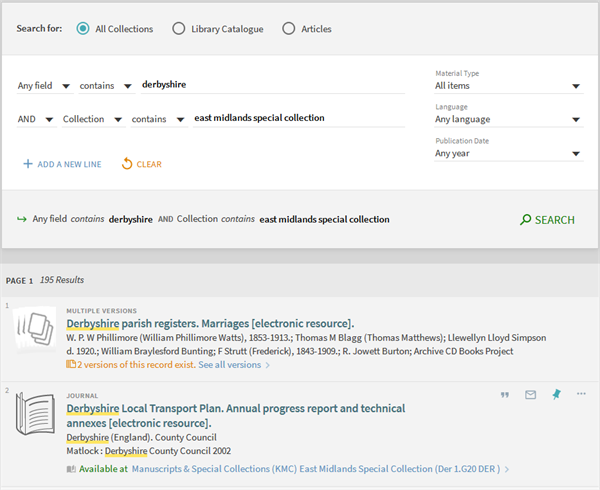Screen dimensions: 600x490
Task: Click the derbyshire search term input field
Action: click(270, 85)
